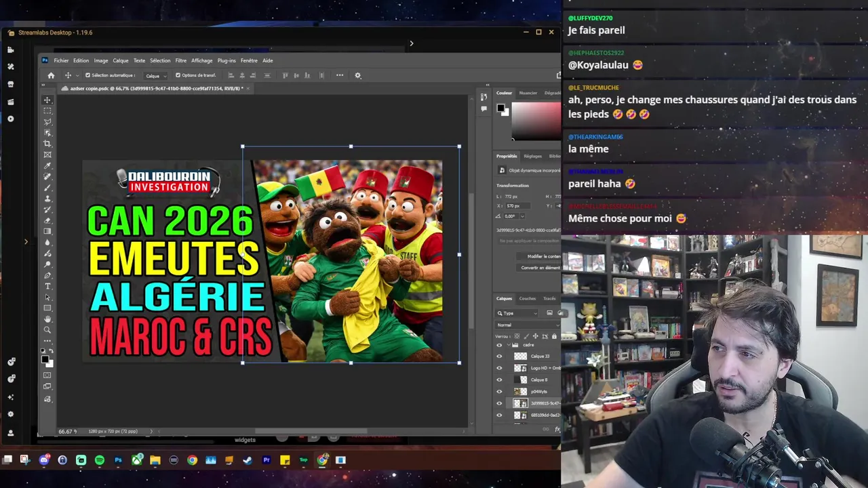Open Spotify from the taskbar

pyautogui.click(x=100, y=460)
